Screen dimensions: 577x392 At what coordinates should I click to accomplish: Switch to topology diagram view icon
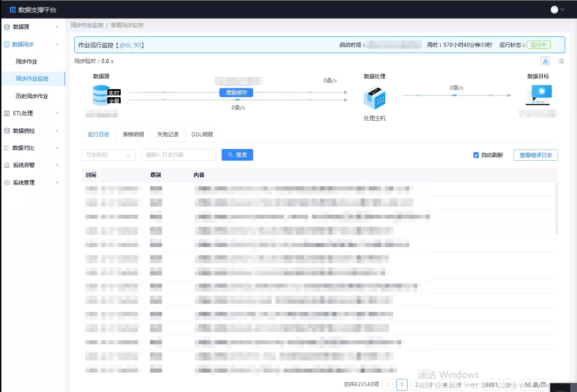coord(545,61)
